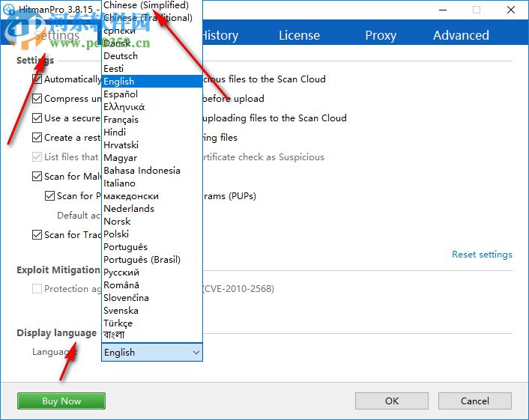Select Slovenčina language option

click(x=152, y=298)
